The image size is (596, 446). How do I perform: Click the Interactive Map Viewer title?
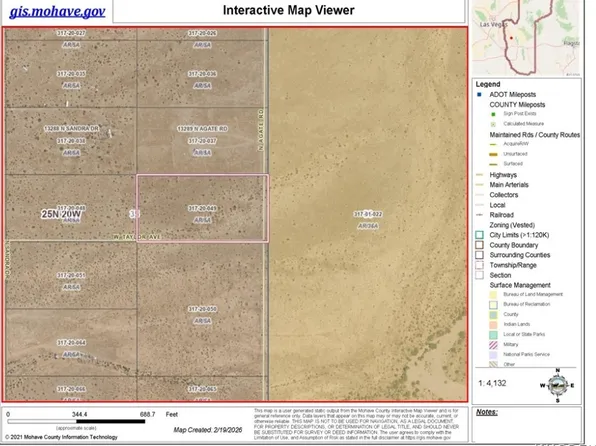tap(288, 10)
